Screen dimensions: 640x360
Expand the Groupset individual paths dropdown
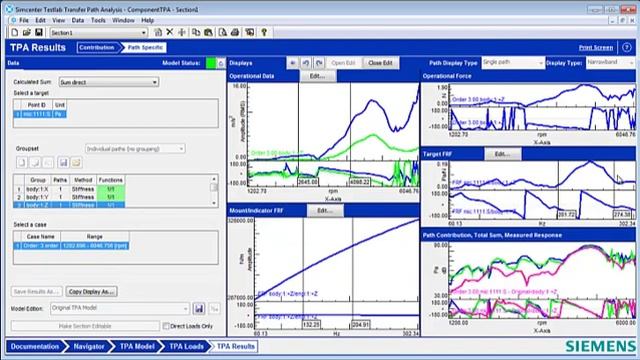pos(181,149)
